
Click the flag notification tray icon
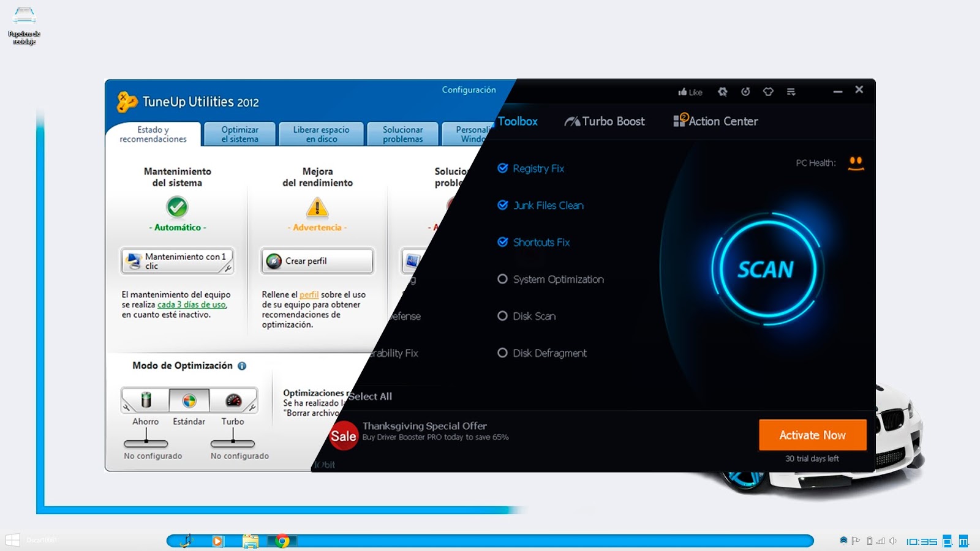pos(856,541)
